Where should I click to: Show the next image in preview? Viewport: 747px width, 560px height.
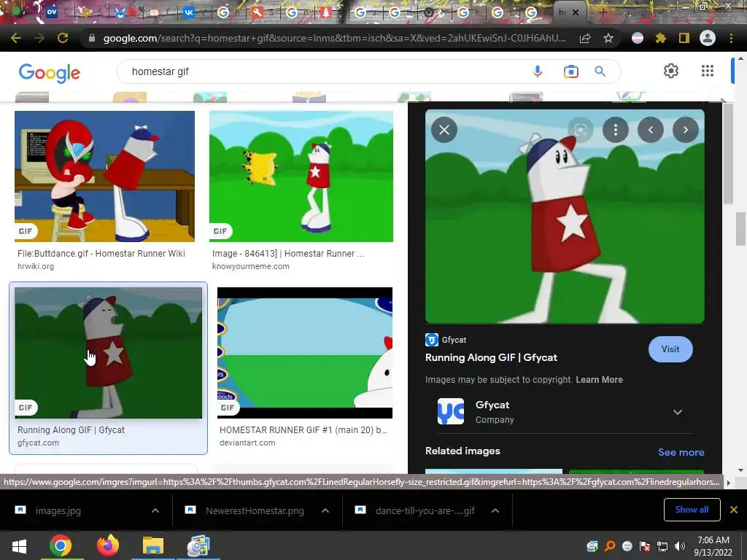[686, 130]
